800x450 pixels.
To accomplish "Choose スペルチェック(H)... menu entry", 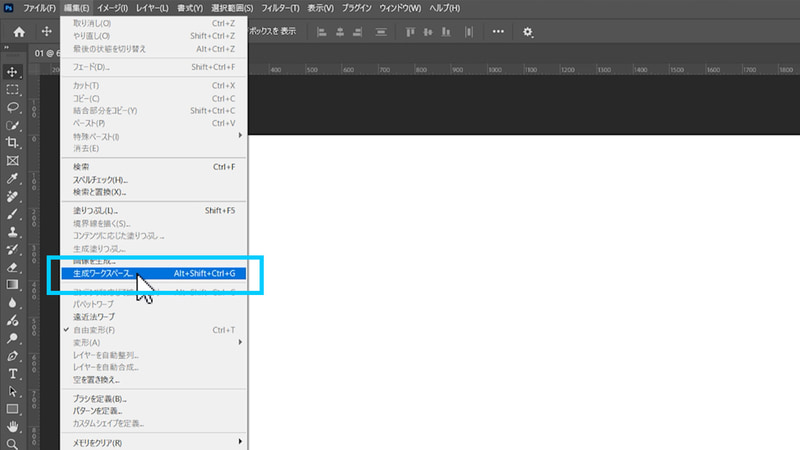I will pyautogui.click(x=154, y=180).
